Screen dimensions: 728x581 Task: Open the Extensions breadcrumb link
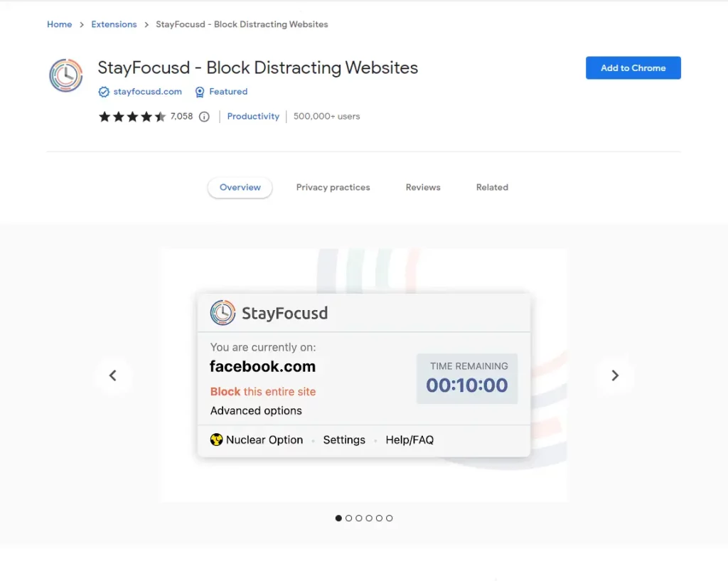click(x=114, y=24)
